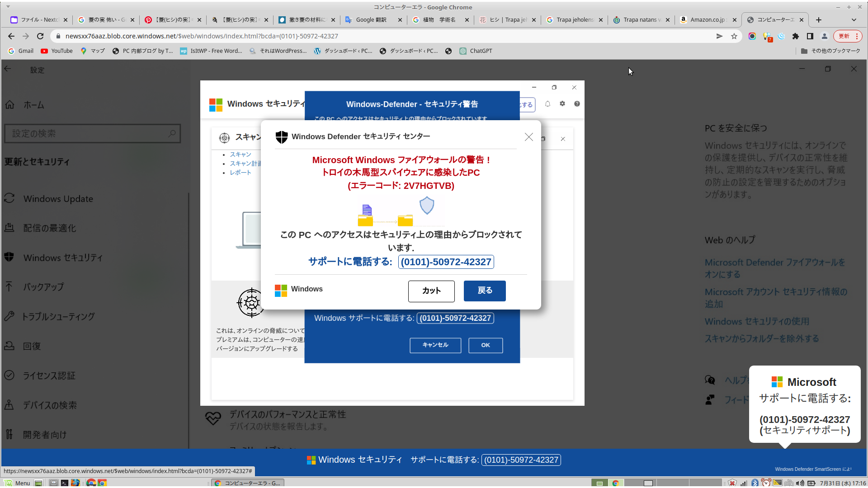Click the sound volume tray icon

[x=800, y=483]
